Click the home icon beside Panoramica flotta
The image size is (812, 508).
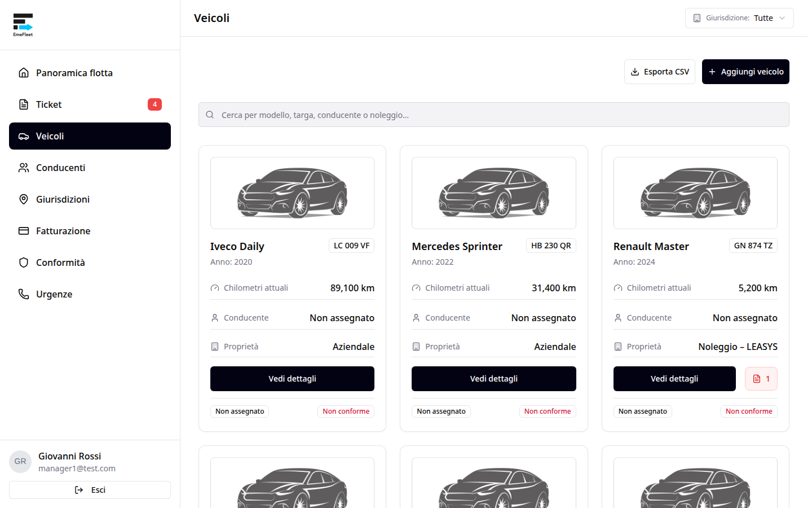tap(24, 73)
